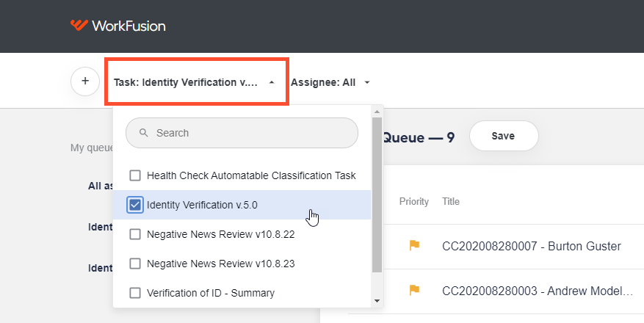644x323 pixels.
Task: Click the plus add filter button
Action: pos(85,81)
